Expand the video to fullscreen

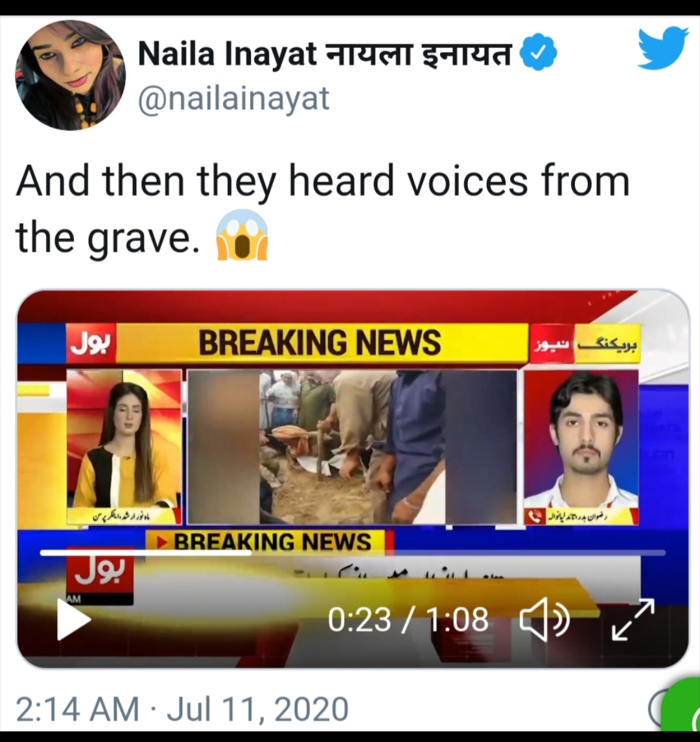coord(633,619)
